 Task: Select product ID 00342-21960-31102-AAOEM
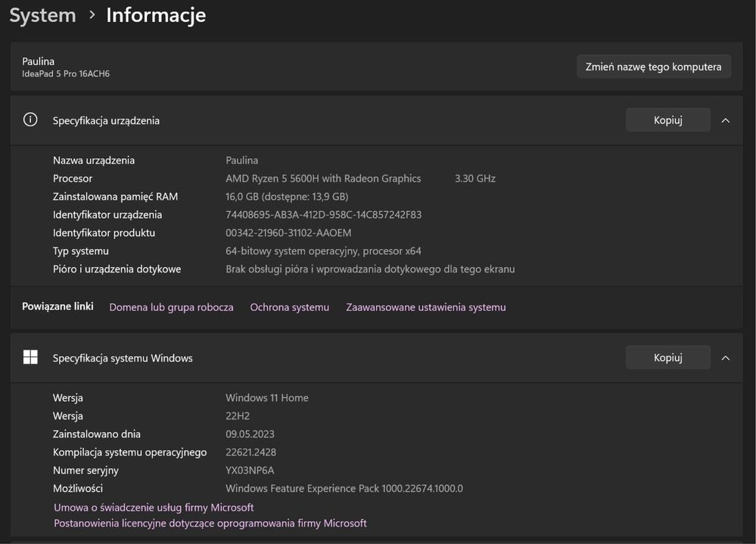click(x=288, y=233)
